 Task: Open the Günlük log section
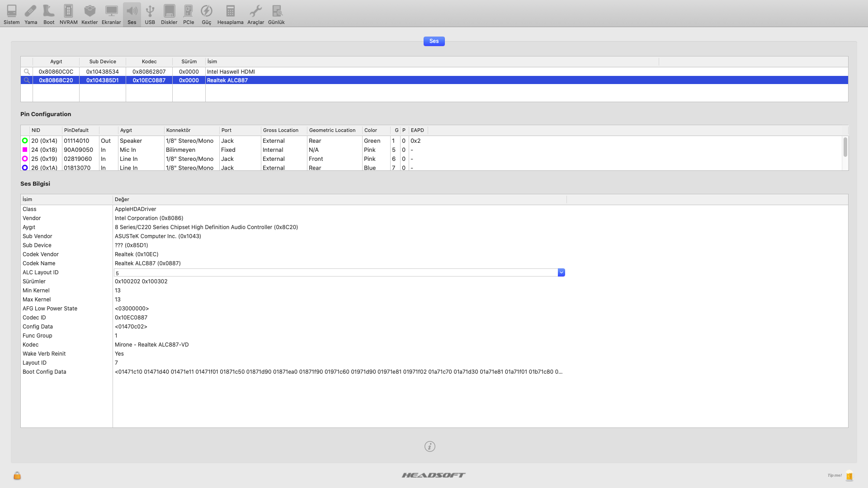[x=276, y=14]
